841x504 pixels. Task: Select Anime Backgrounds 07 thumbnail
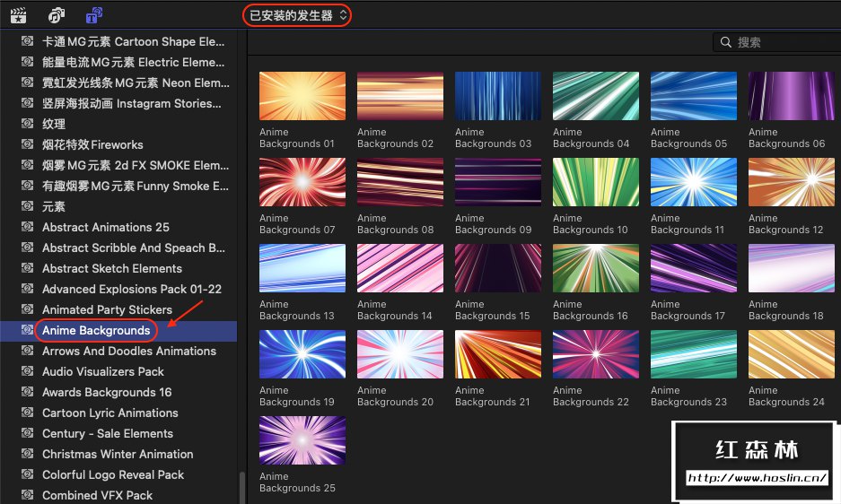[302, 182]
